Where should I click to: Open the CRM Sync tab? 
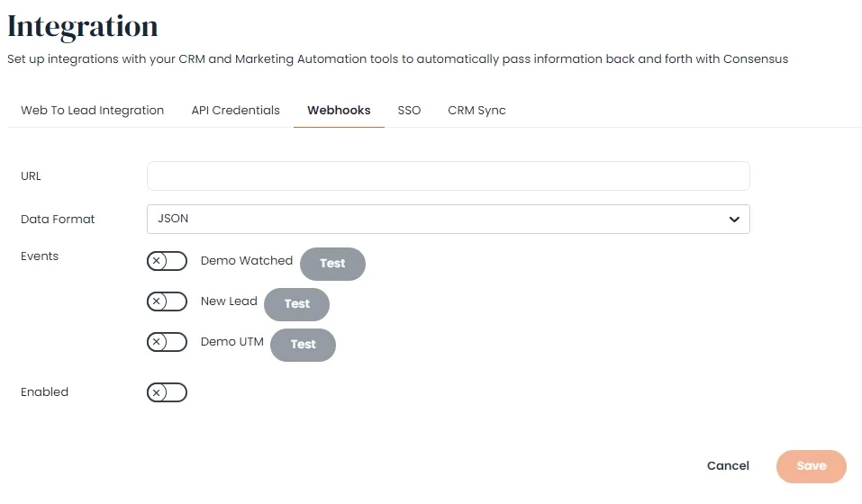pyautogui.click(x=476, y=111)
